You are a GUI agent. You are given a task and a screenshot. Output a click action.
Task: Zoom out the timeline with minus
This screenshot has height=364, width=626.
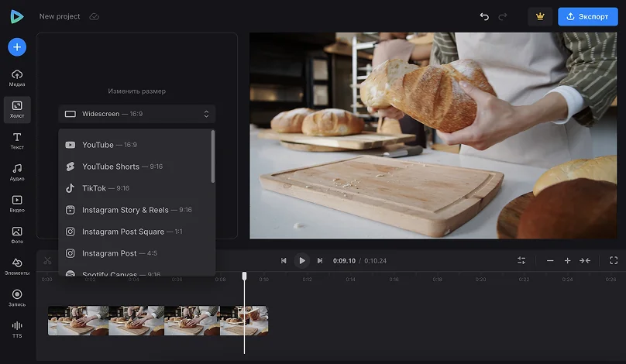coord(550,261)
